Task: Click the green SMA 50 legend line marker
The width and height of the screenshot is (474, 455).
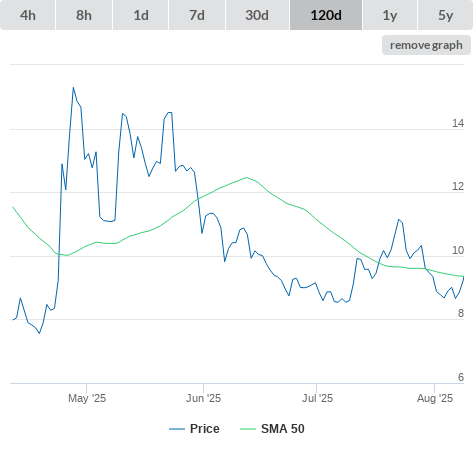Action: click(x=248, y=429)
